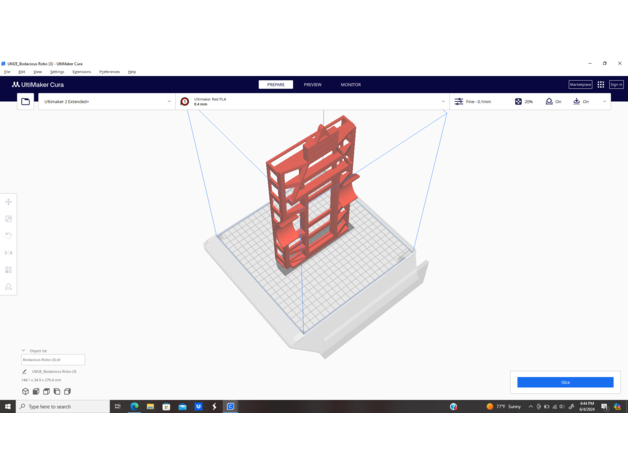
Task: Click the Open File folder icon
Action: click(x=26, y=102)
